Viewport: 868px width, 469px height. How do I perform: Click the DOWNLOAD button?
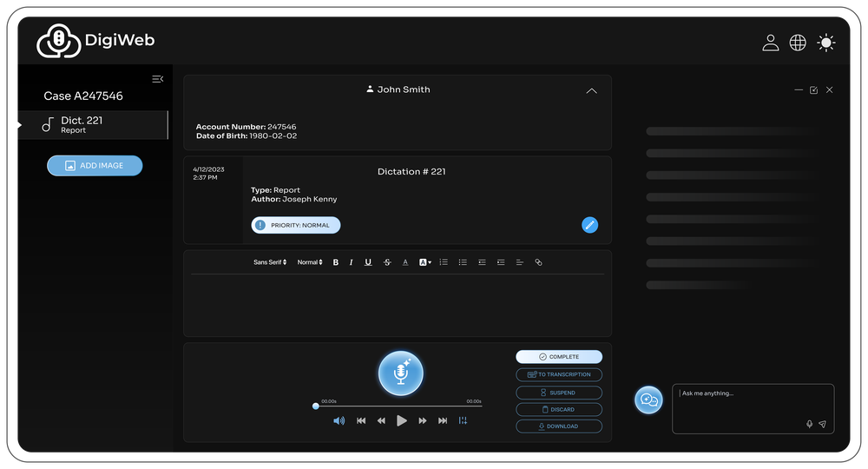click(x=559, y=426)
